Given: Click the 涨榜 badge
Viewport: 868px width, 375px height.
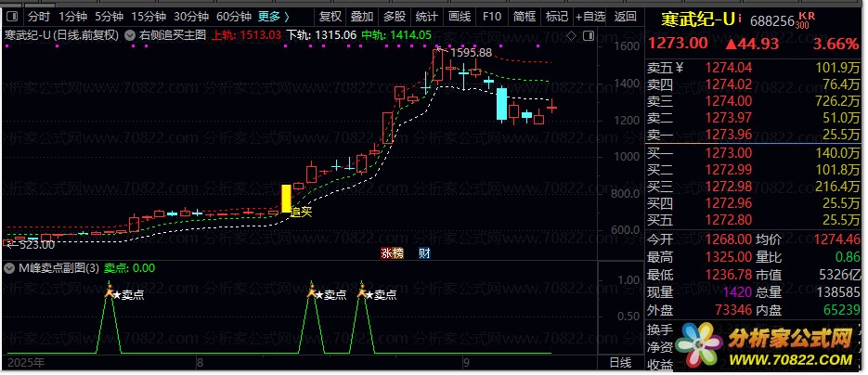Looking at the screenshot, I should coord(392,253).
